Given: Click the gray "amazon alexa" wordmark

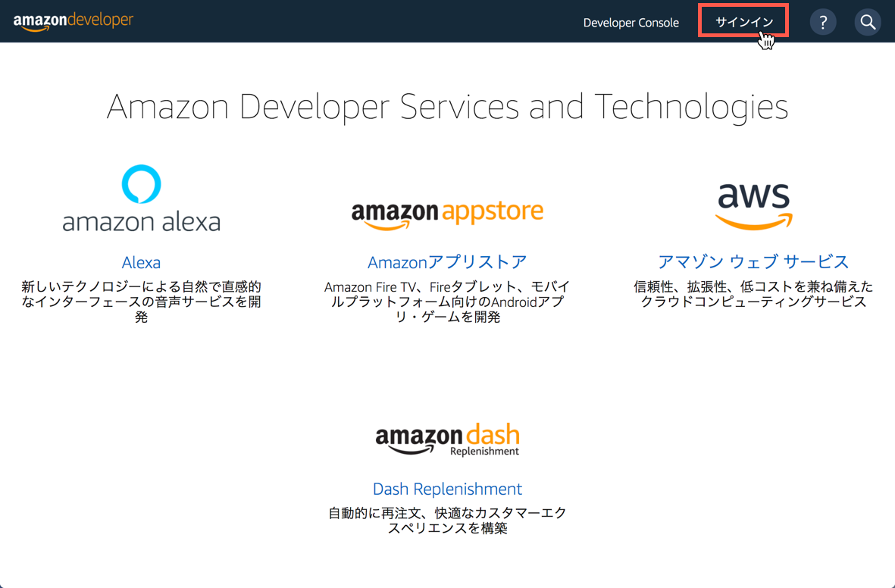Looking at the screenshot, I should point(142,222).
